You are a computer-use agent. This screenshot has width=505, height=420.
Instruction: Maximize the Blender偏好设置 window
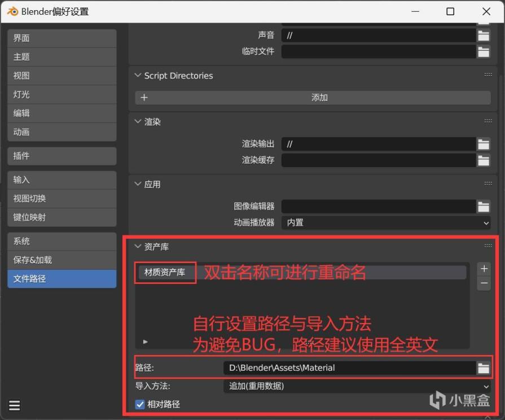[450, 12]
